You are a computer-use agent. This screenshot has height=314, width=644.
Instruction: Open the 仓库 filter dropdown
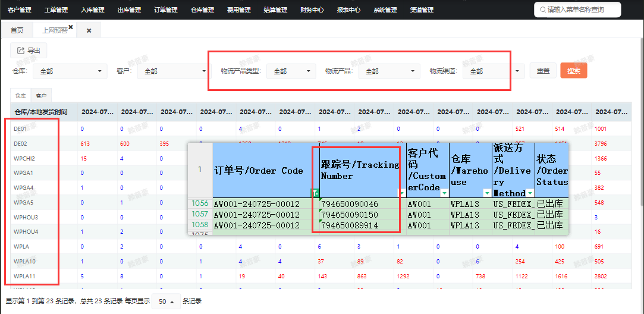pos(70,71)
